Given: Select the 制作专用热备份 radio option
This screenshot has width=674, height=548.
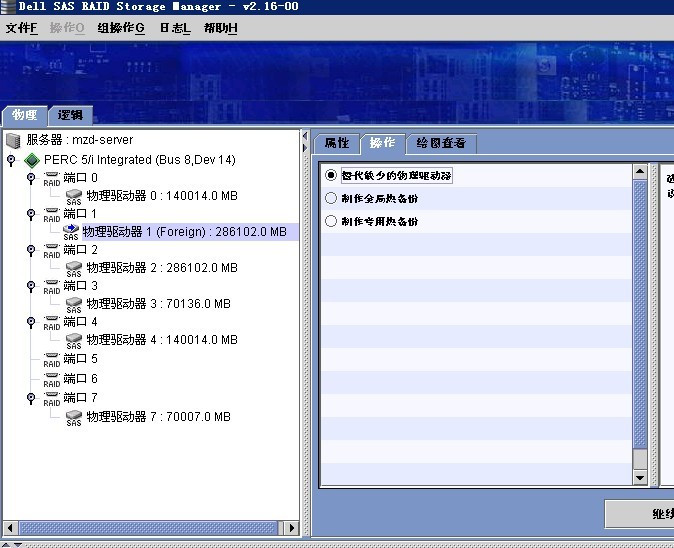Looking at the screenshot, I should [331, 221].
